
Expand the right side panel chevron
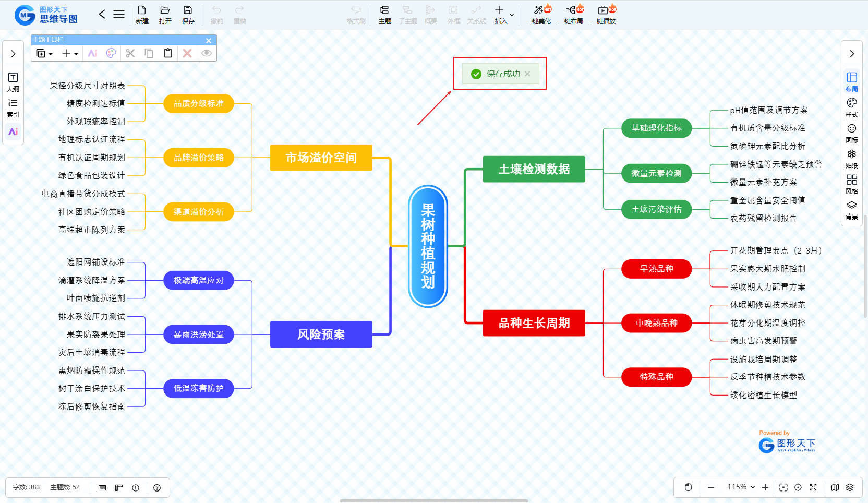pos(852,54)
